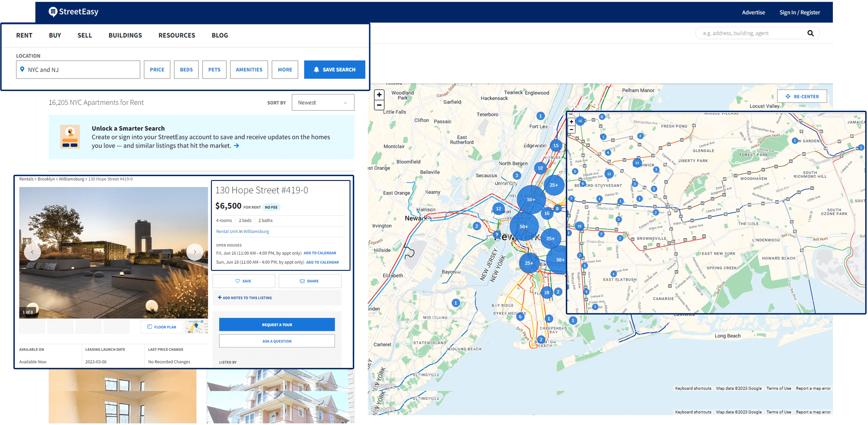Click the inset map marker labeled 11 near Bushwick
This screenshot has height=425, width=868.
(637, 163)
